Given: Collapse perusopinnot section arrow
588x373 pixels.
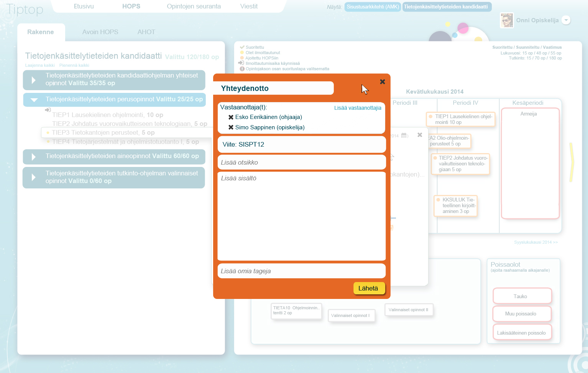Looking at the screenshot, I should [x=34, y=100].
